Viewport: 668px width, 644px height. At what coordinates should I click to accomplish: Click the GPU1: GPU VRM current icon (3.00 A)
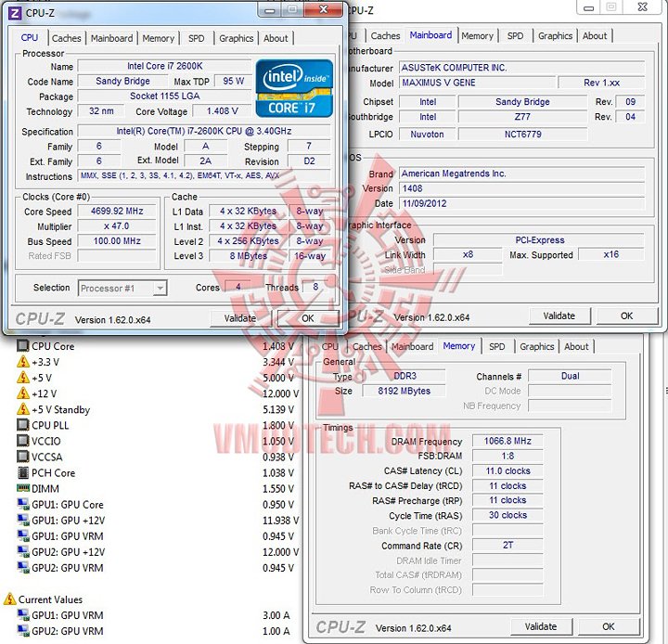pyautogui.click(x=23, y=615)
